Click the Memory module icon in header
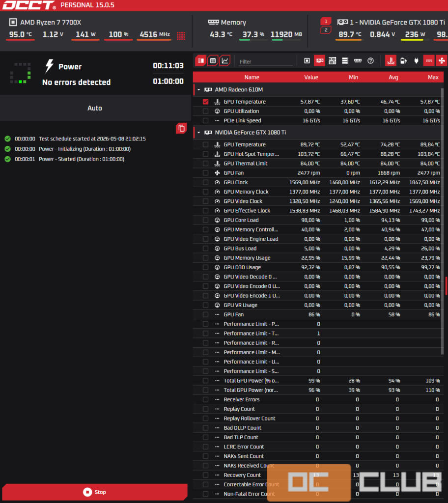This screenshot has width=448, height=503. (213, 22)
